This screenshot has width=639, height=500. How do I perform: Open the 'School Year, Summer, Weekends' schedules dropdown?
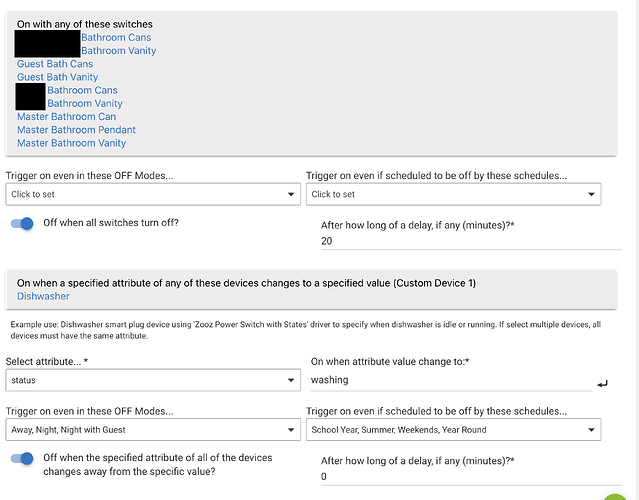point(453,429)
